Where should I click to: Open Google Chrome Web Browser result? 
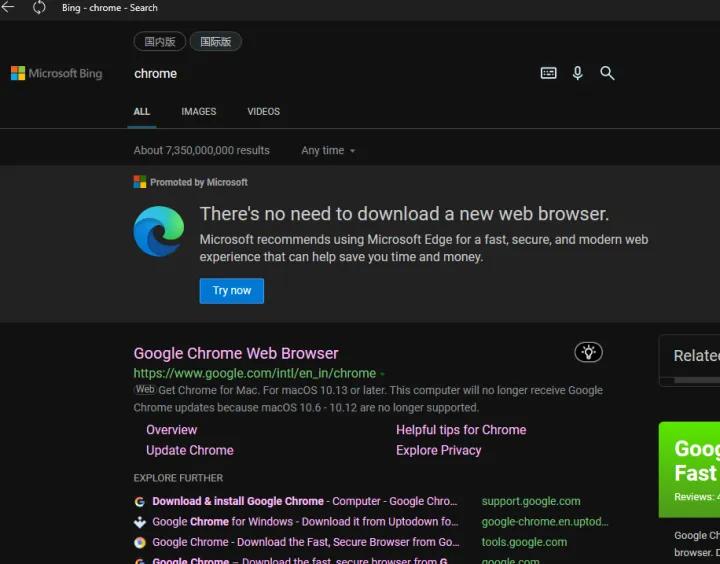236,353
